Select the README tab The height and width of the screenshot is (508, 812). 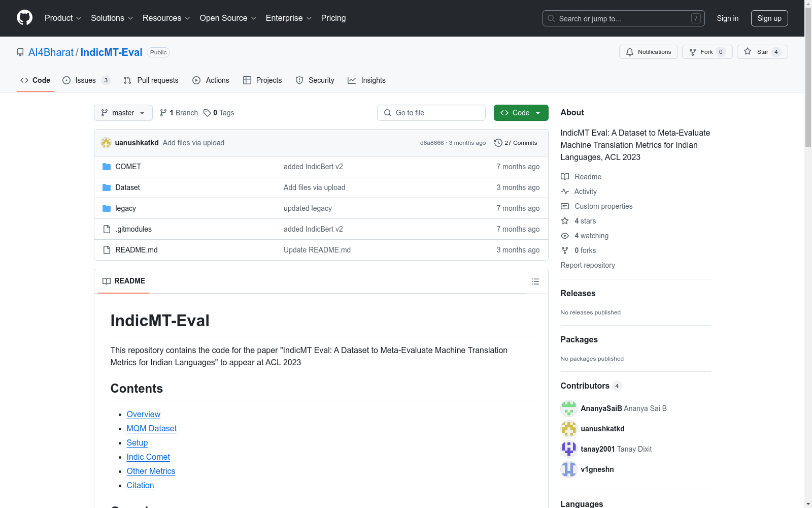[124, 281]
